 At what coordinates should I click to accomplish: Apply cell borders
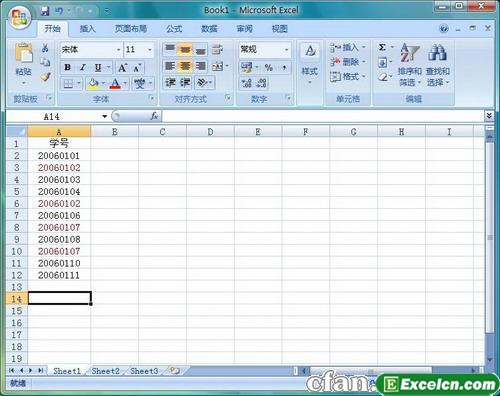[68, 83]
